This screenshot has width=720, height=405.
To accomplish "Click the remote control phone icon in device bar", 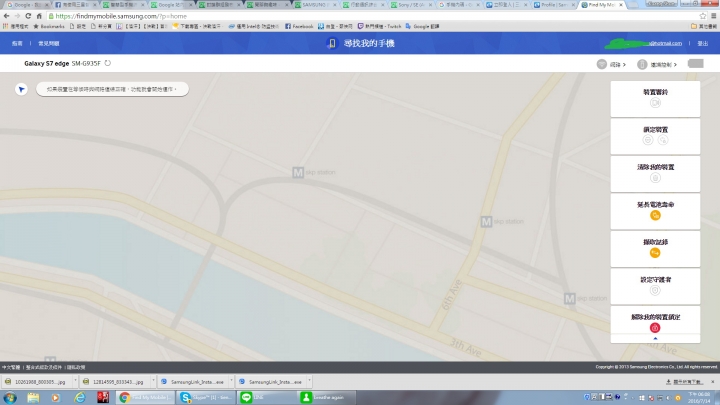I will 642,64.
